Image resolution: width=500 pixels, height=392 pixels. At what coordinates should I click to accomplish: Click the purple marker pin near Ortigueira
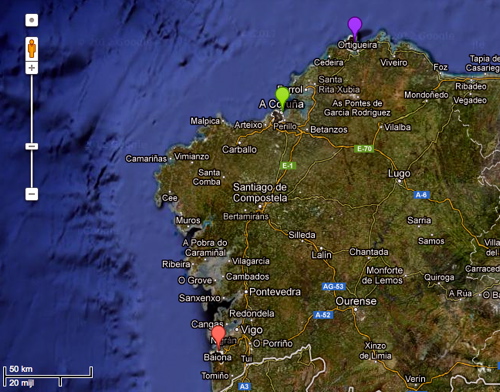click(x=355, y=27)
